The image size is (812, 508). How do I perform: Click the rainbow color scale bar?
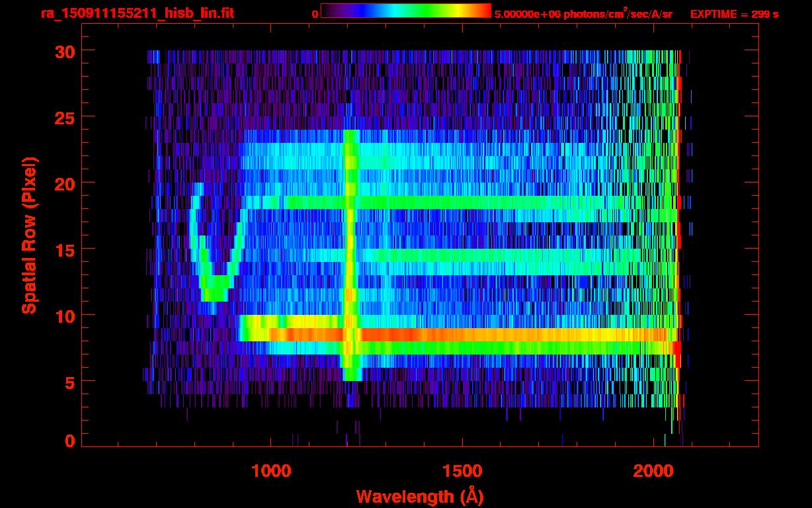(x=406, y=11)
